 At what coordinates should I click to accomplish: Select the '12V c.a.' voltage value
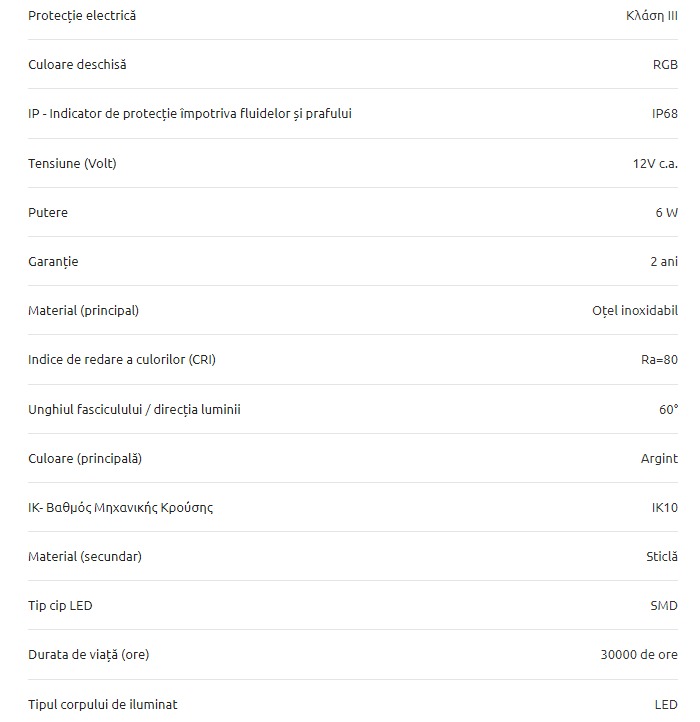655,163
